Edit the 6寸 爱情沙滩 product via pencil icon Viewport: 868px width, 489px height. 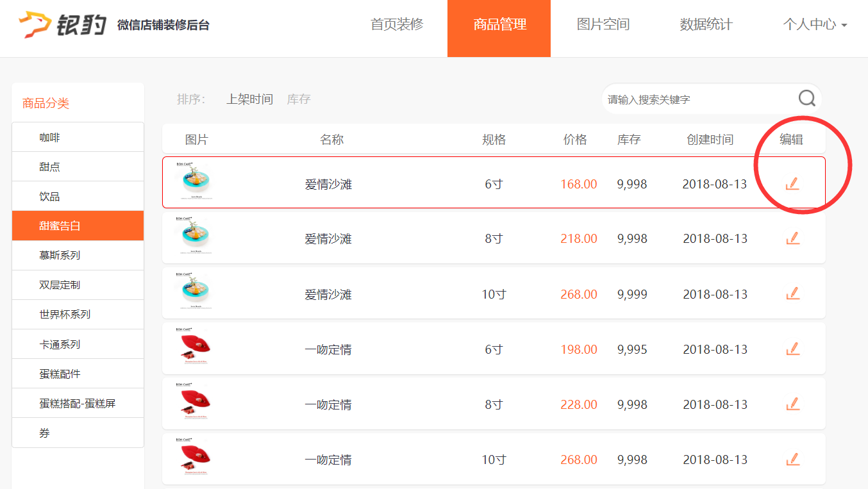[792, 184]
